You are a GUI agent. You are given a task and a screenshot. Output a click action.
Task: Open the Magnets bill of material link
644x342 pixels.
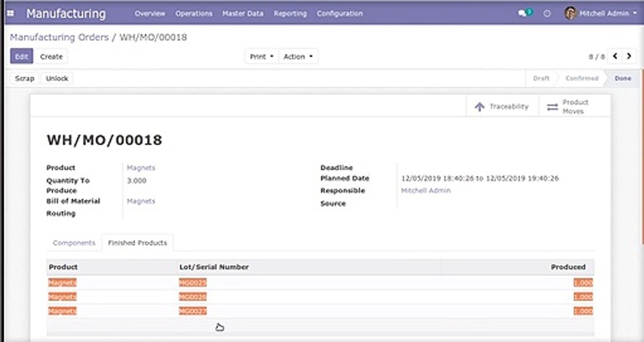(x=141, y=201)
